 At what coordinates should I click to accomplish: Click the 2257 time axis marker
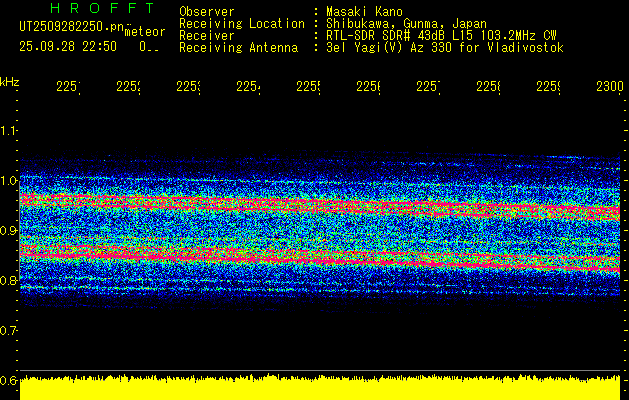coord(428,87)
